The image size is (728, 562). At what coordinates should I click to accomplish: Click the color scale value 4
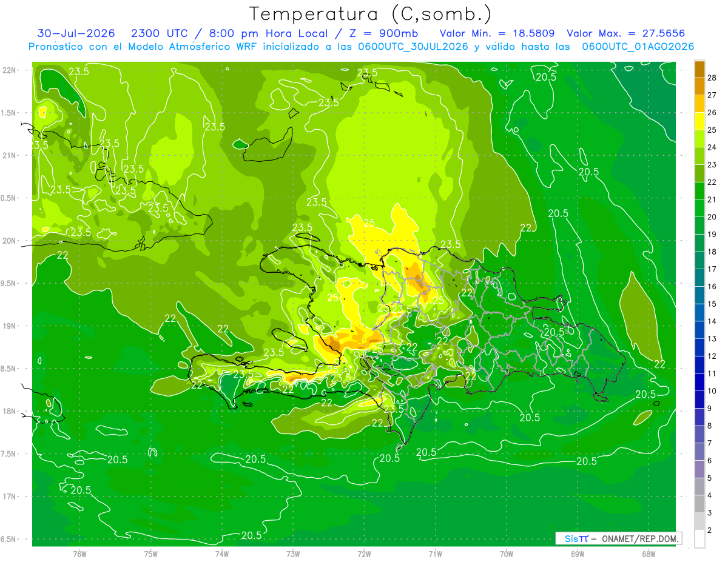710,495
